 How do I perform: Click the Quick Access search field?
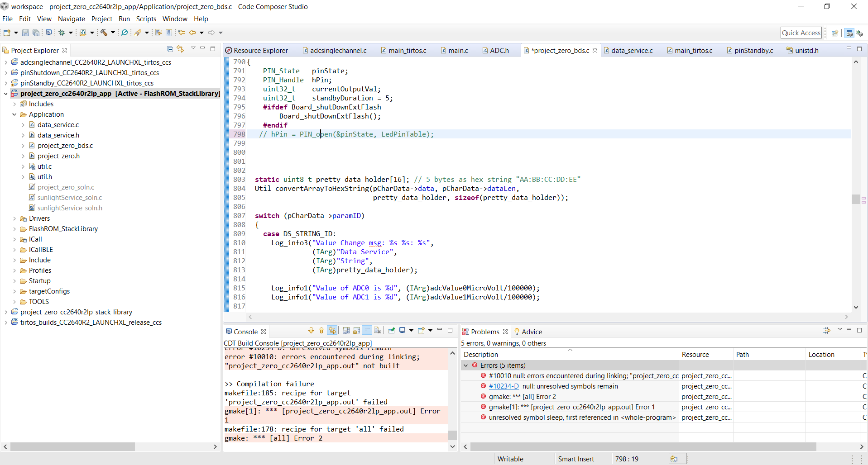click(801, 33)
